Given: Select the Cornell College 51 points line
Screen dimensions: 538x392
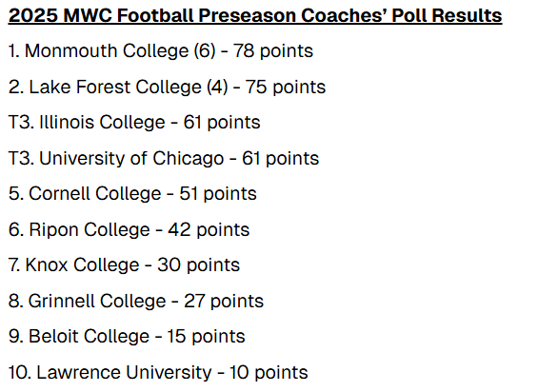Looking at the screenshot, I should coord(132,194).
